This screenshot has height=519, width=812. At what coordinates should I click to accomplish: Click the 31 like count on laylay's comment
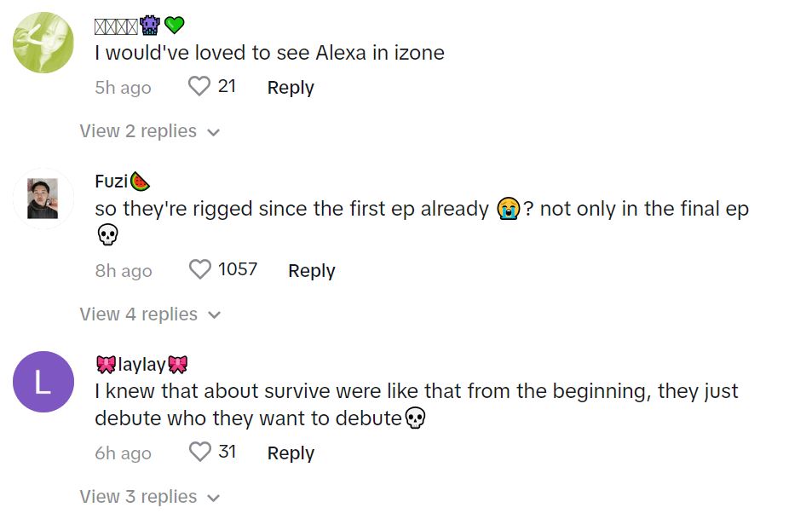pyautogui.click(x=227, y=452)
